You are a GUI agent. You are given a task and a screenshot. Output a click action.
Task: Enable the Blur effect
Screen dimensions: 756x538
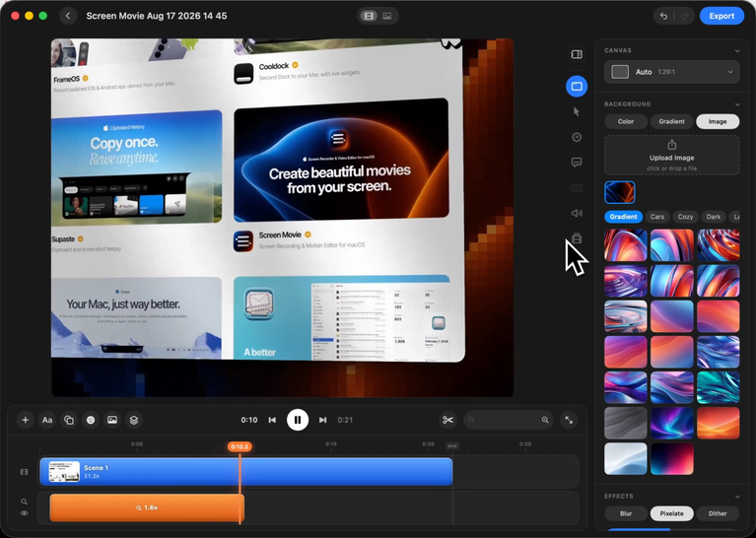point(626,513)
